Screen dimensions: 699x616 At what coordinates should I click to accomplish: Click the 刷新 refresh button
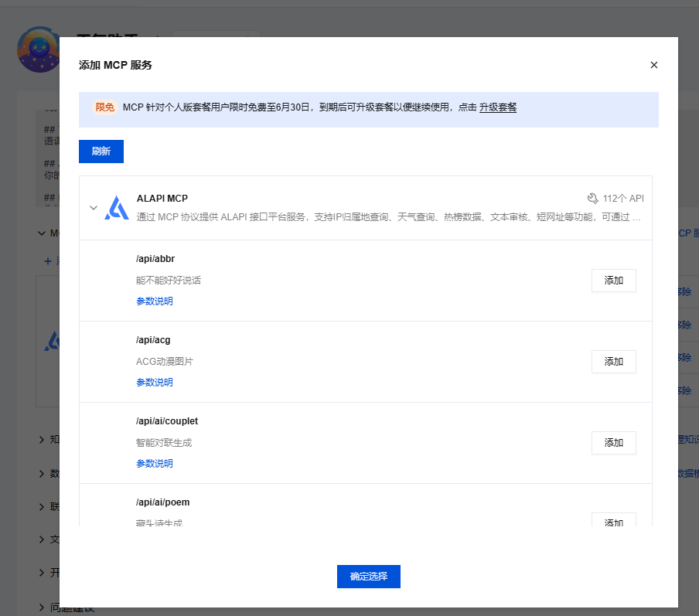click(x=101, y=151)
